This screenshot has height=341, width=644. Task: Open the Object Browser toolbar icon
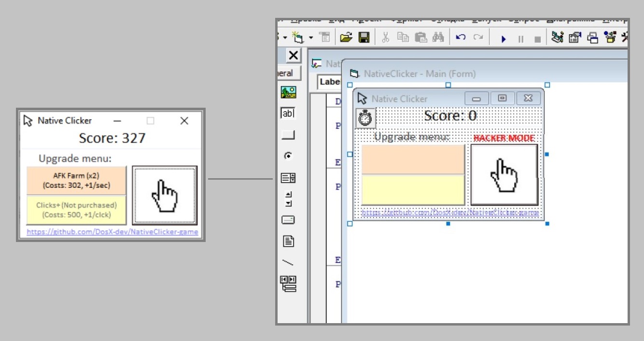(610, 38)
